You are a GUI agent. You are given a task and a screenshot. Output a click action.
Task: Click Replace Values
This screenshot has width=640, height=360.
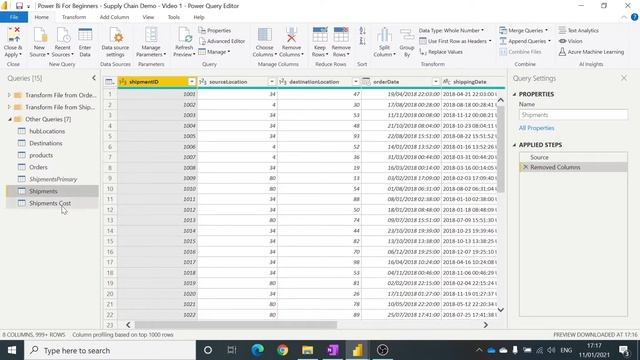[x=441, y=52]
